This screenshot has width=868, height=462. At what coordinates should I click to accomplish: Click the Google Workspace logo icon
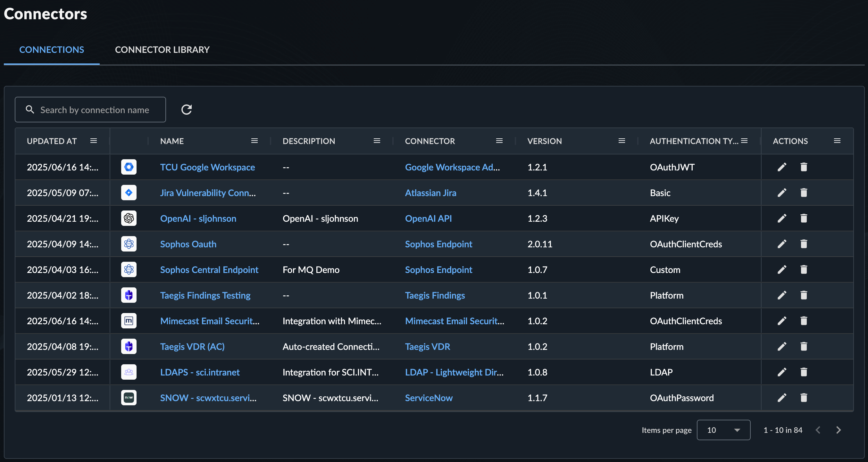coord(129,167)
